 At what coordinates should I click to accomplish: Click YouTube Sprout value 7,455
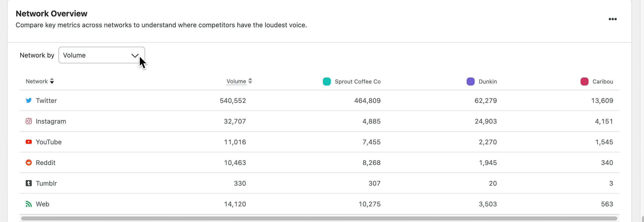point(371,142)
